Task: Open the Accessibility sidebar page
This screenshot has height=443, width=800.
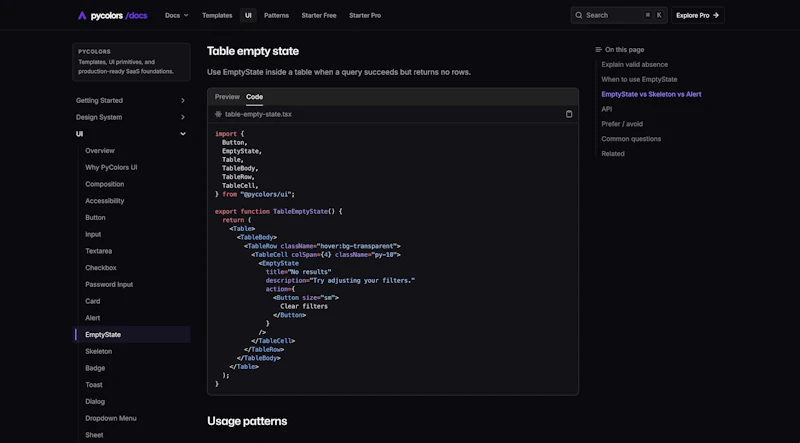Action: 105,201
